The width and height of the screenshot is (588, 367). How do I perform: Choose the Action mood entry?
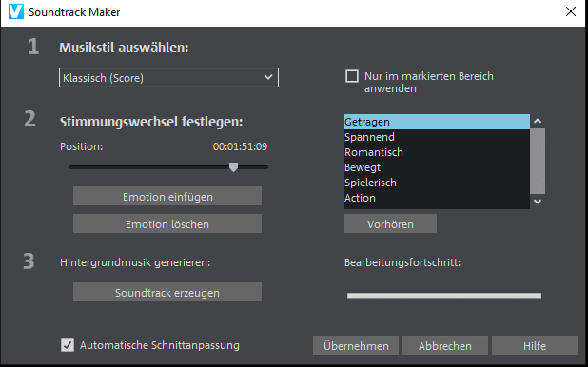tap(437, 198)
